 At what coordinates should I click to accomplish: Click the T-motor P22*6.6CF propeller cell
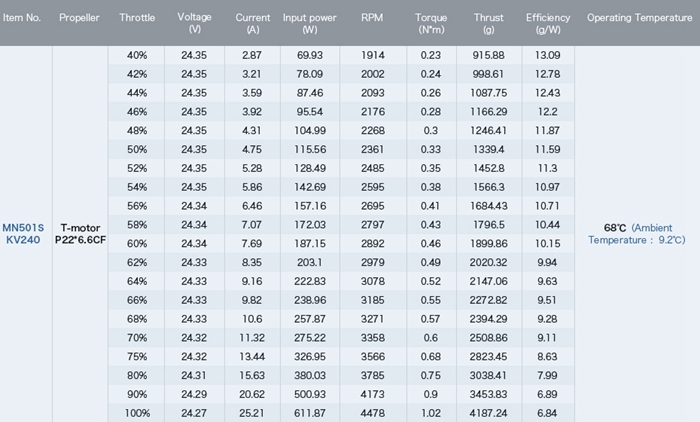tap(80, 233)
